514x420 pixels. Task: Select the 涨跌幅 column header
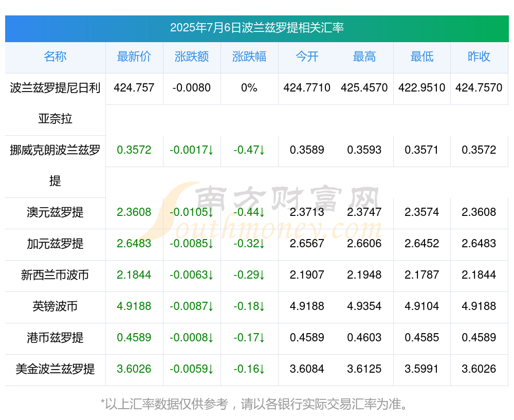pyautogui.click(x=249, y=57)
